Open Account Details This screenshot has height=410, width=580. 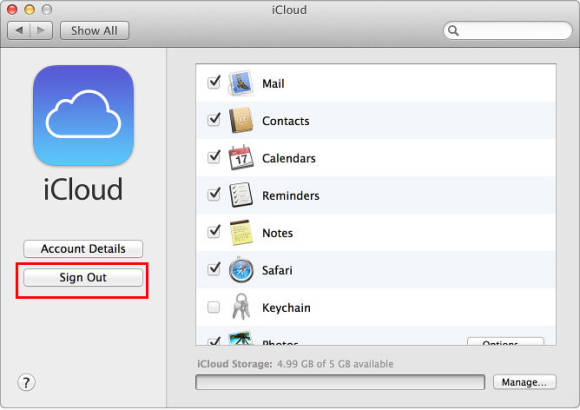(x=83, y=249)
